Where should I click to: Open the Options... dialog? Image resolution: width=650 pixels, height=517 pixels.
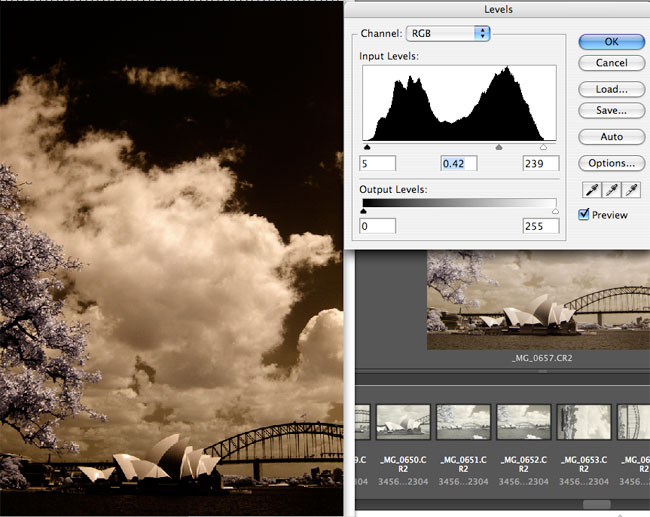[611, 163]
